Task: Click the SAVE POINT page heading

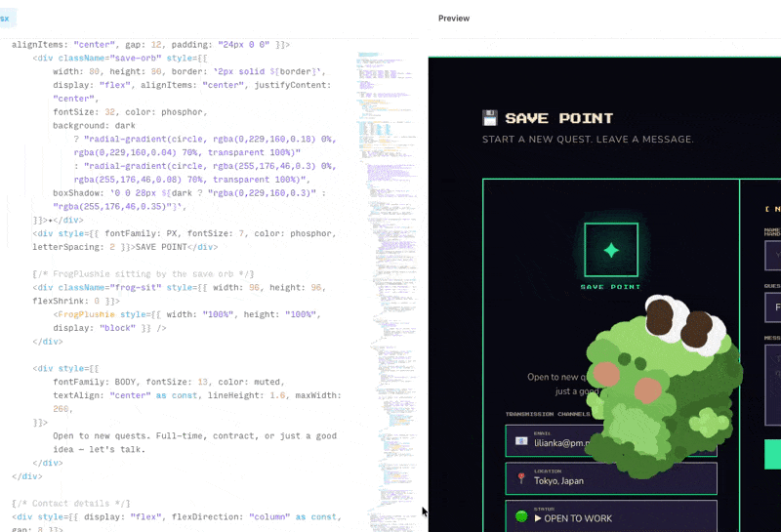Action: coord(558,118)
